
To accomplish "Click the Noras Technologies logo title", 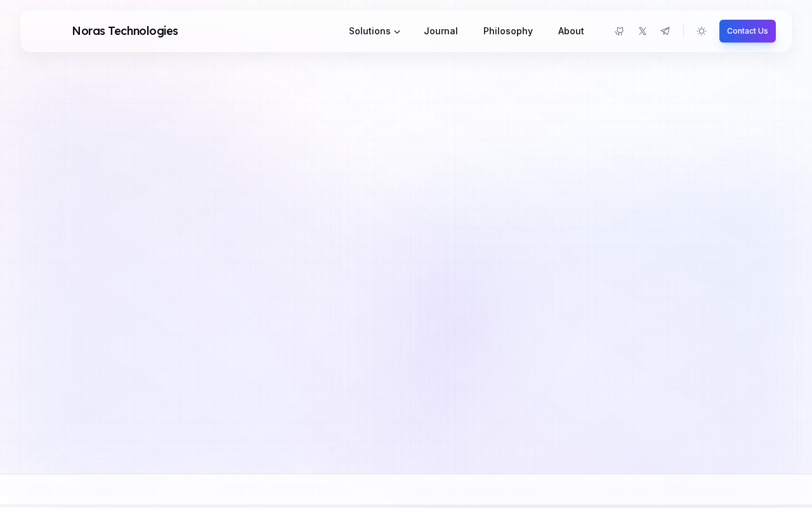I will [125, 30].
